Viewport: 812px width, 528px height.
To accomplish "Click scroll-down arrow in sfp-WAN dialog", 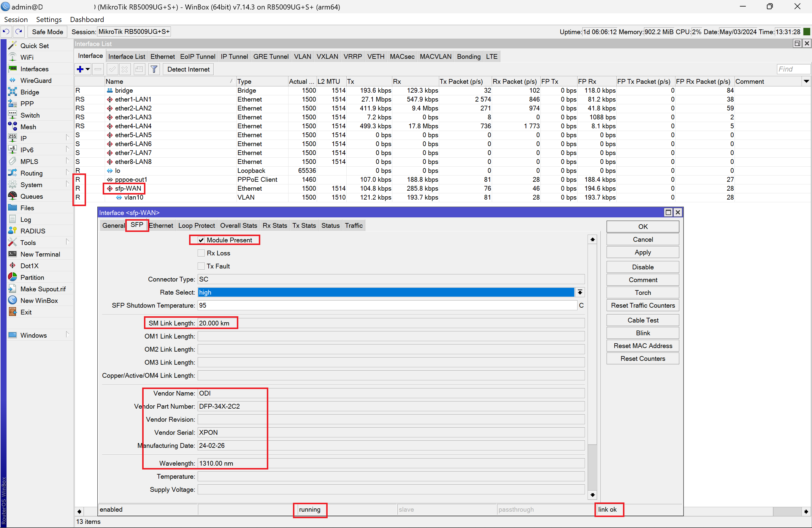I will pyautogui.click(x=592, y=495).
